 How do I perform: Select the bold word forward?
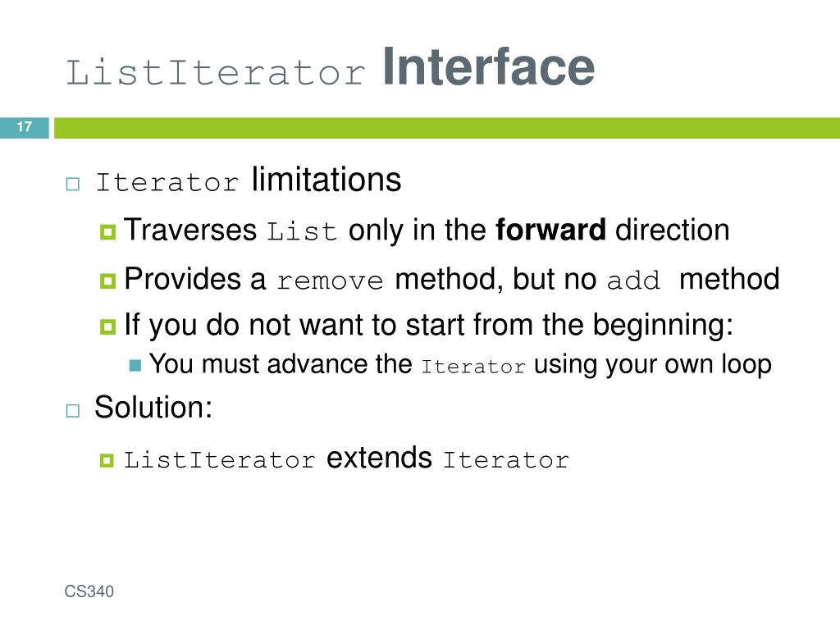tap(550, 230)
